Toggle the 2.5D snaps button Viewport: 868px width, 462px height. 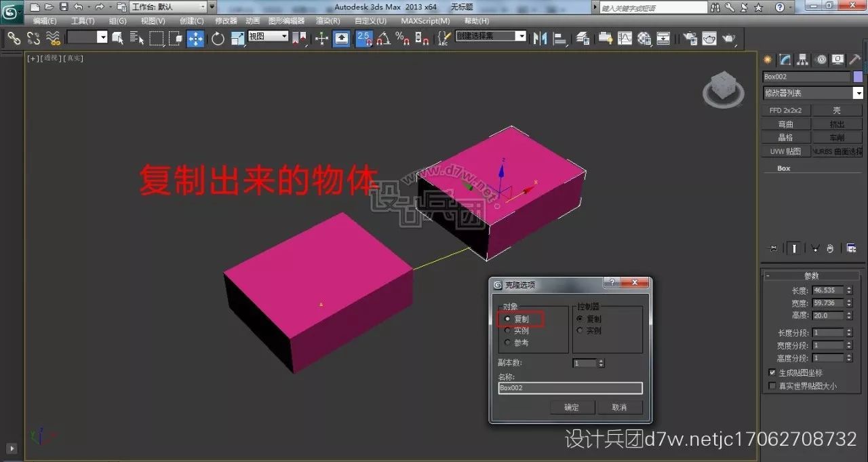tap(364, 38)
